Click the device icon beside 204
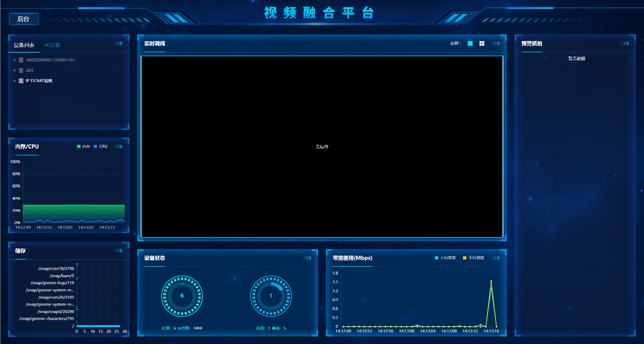The width and height of the screenshot is (644, 344). (21, 71)
